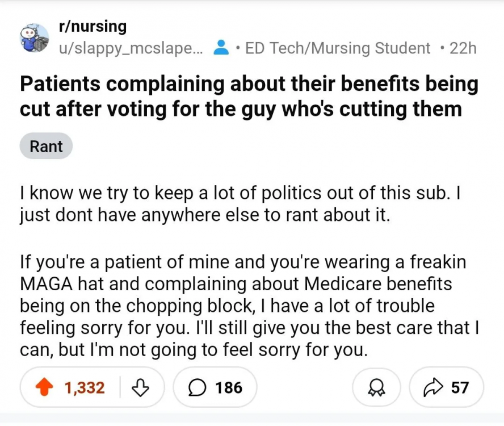
Task: Click the ED Tech/Mursing Student user flair
Action: [338, 48]
